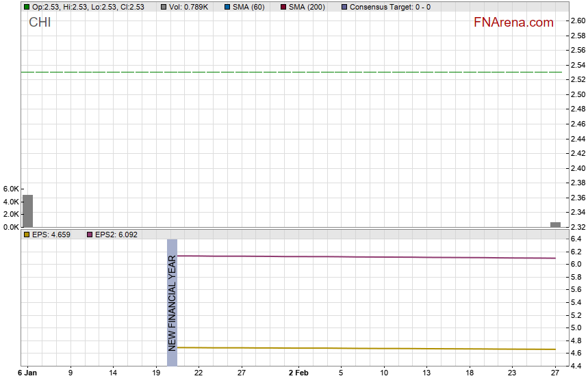Image resolution: width=588 pixels, height=387 pixels.
Task: Click the 'Consensus Target: 0 - 0' text
Action: click(390, 7)
